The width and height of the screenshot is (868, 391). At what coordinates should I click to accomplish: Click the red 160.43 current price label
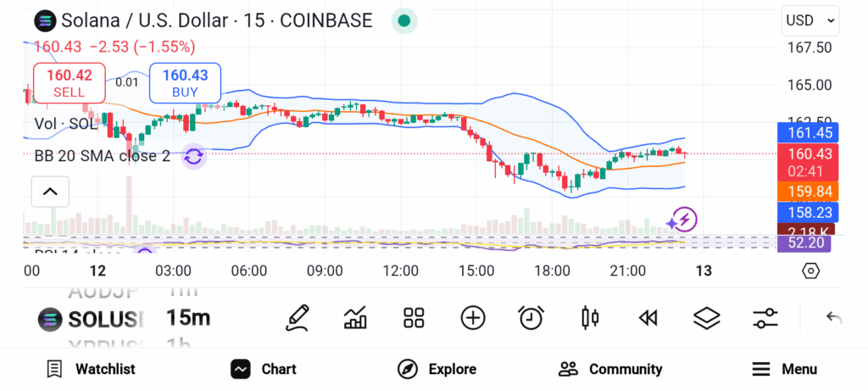coord(808,162)
